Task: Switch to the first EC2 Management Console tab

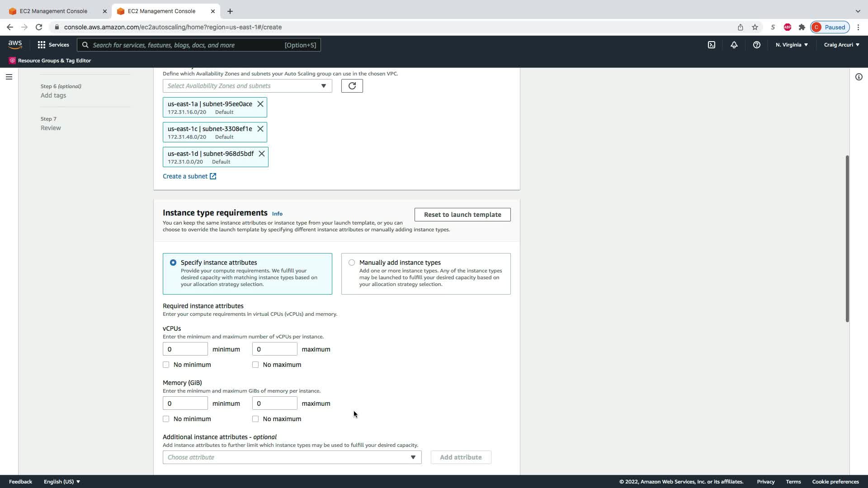Action: coord(53,11)
